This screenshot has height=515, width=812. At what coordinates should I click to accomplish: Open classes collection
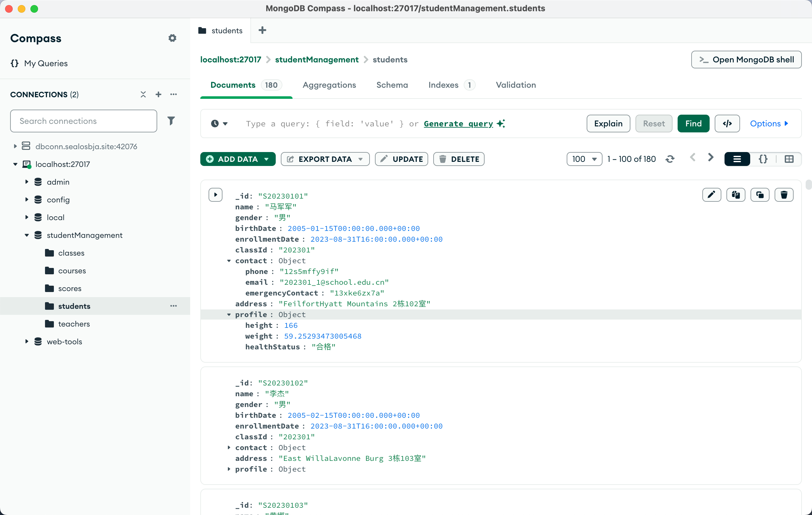coord(71,253)
